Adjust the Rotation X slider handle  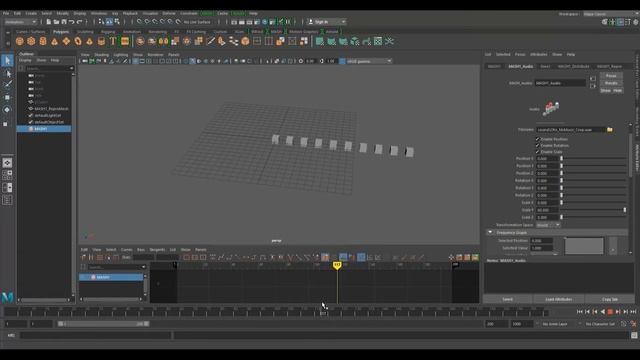(562, 181)
